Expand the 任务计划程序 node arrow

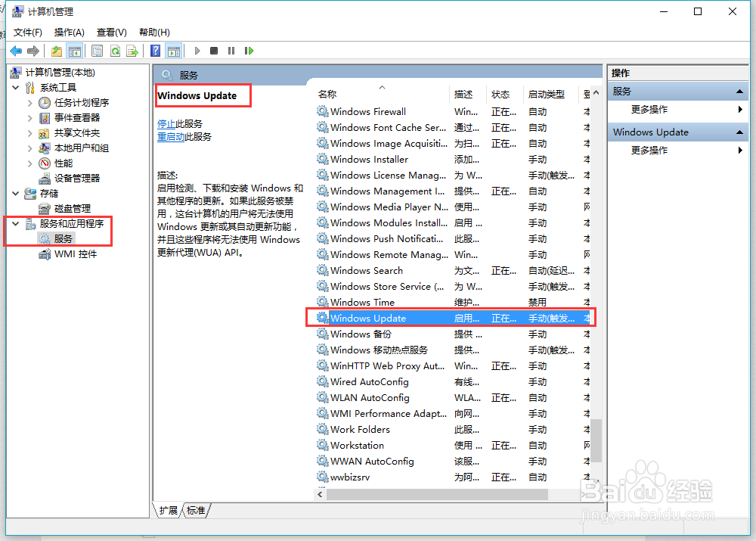30,103
